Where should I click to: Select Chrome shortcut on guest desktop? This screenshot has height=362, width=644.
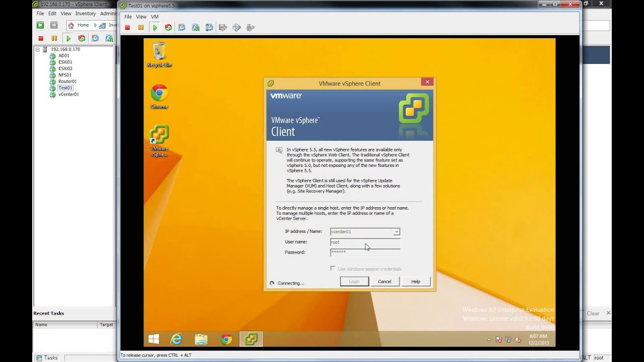click(159, 97)
